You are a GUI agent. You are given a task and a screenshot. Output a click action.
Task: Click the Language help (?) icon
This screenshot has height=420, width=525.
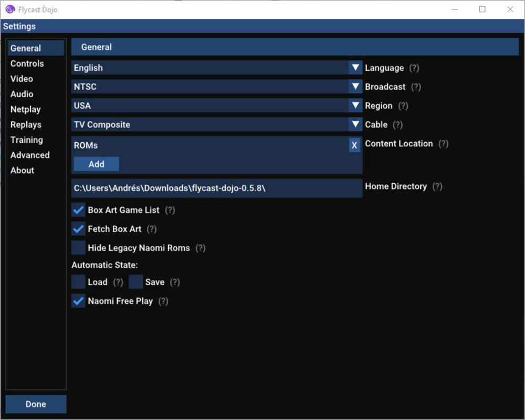(414, 68)
